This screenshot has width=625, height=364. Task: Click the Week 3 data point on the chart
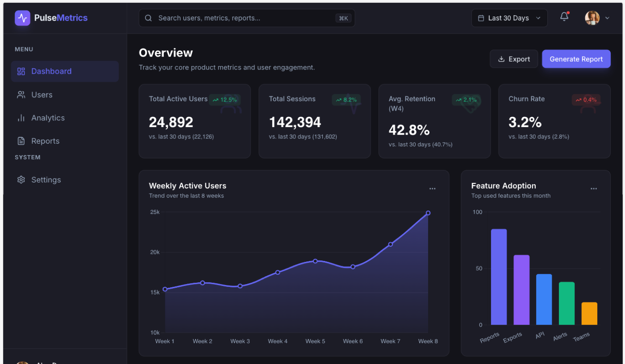pyautogui.click(x=240, y=286)
